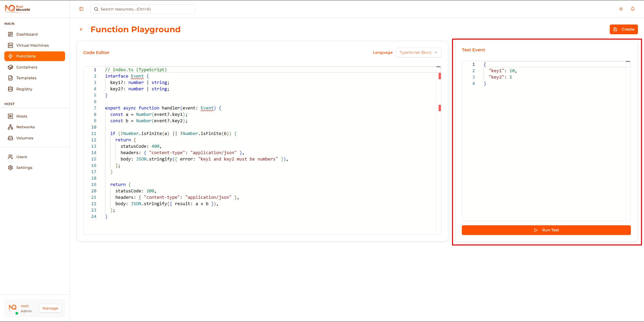Open the Volumes section
The height and width of the screenshot is (322, 644).
coord(24,138)
